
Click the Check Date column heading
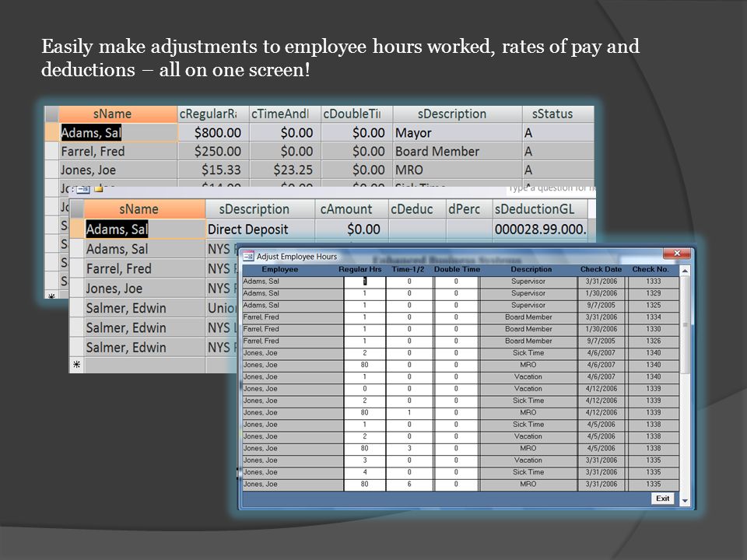click(x=601, y=269)
